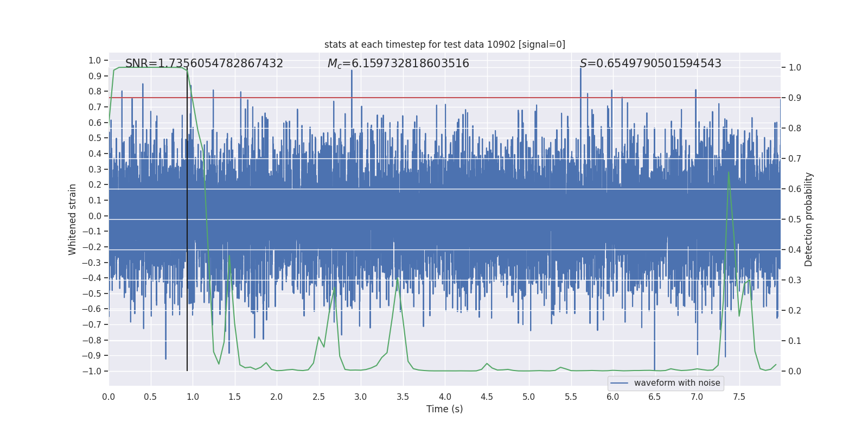Click the 0.4 tick on the Whitened strain axis
This screenshot has height=434, width=868.
pyautogui.click(x=95, y=154)
